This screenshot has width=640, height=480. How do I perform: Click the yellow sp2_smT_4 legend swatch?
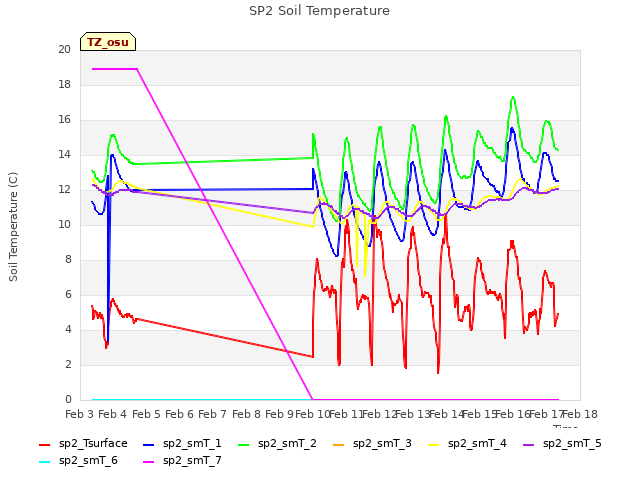tap(434, 444)
